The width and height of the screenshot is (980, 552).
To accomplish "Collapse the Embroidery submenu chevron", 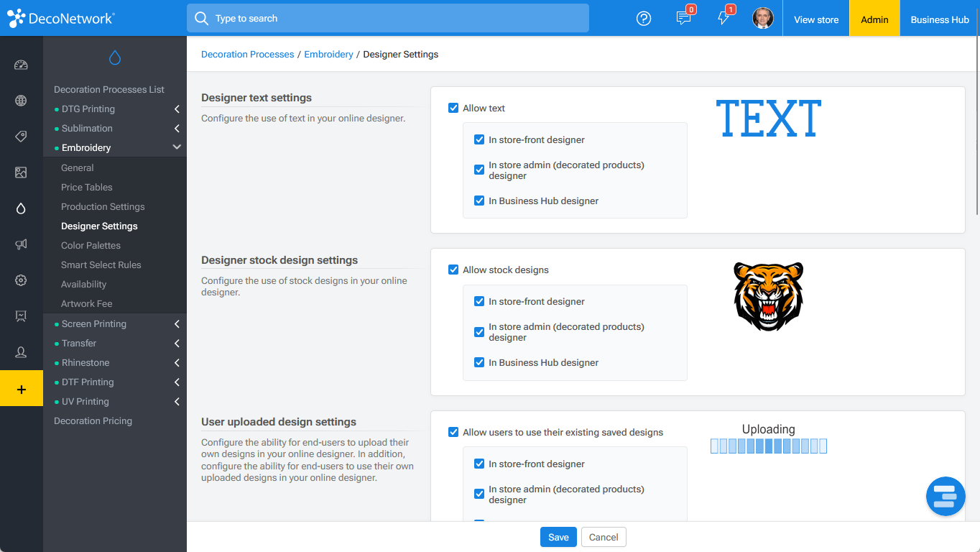I will click(177, 147).
